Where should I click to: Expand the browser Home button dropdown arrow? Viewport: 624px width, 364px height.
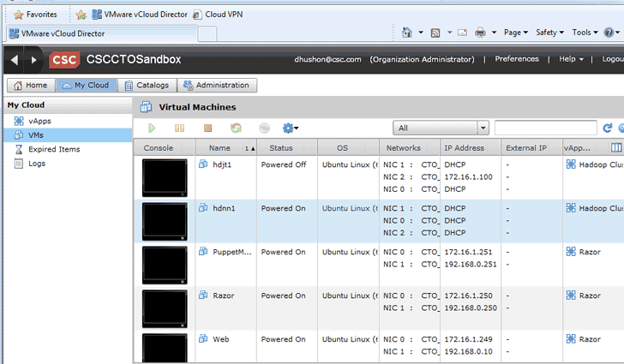[x=421, y=33]
